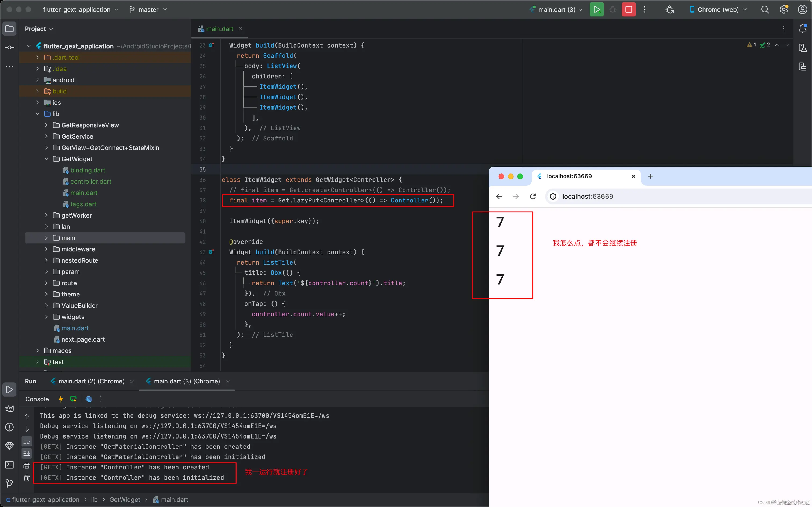The width and height of the screenshot is (812, 507).
Task: Clear console with the trash icon
Action: tap(27, 478)
